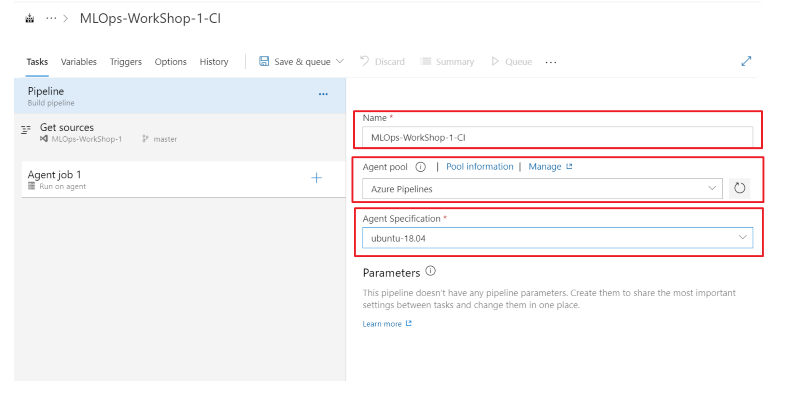788x411 pixels.
Task: Open the Summary view
Action: tap(447, 62)
